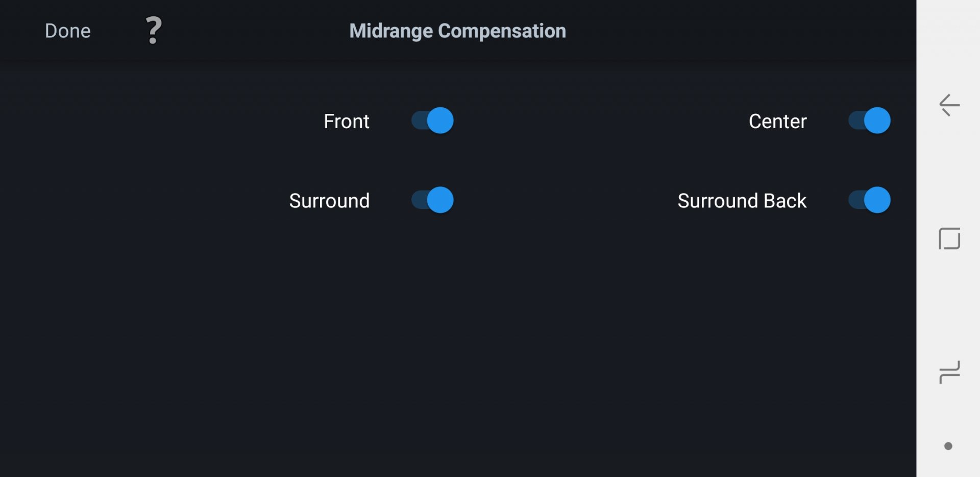Open help with the question mark icon
Screen dimensions: 980x477
tap(153, 31)
